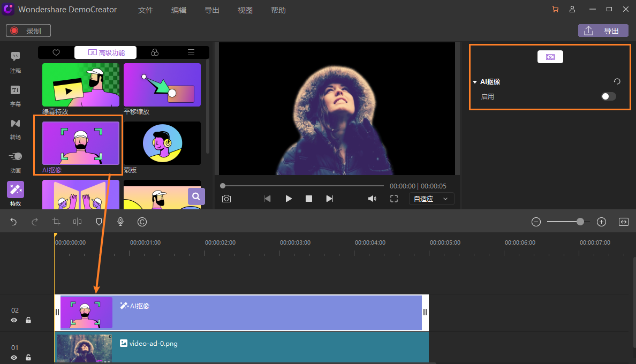This screenshot has height=364, width=636.
Task: Hide track 02 using eye icon
Action: [x=14, y=320]
